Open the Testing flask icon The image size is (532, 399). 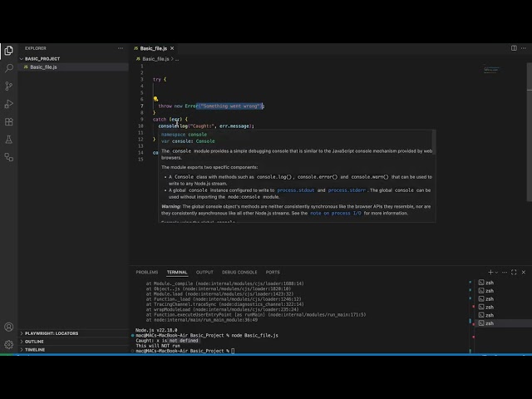coord(9,140)
